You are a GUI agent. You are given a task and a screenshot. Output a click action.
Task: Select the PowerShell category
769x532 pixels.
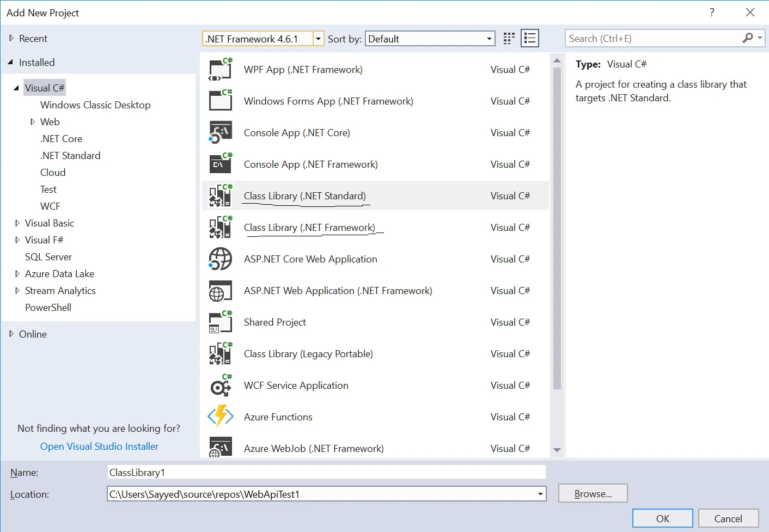pos(48,308)
